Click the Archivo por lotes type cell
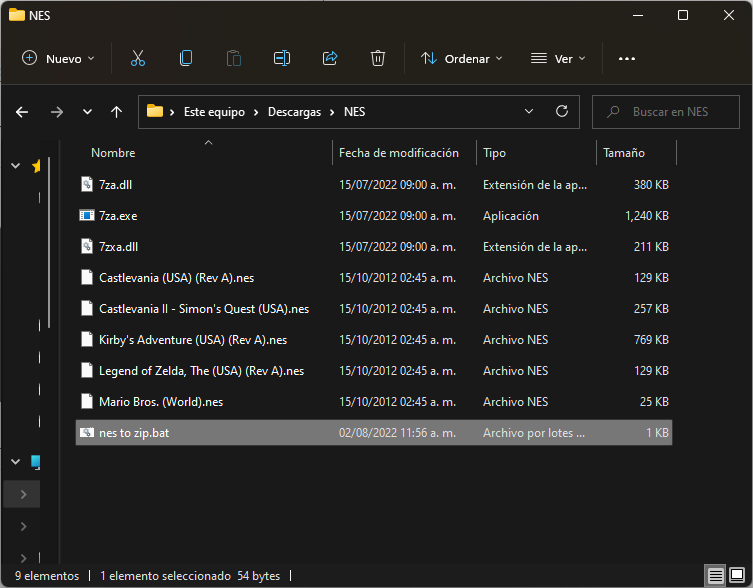This screenshot has width=753, height=588. (534, 433)
